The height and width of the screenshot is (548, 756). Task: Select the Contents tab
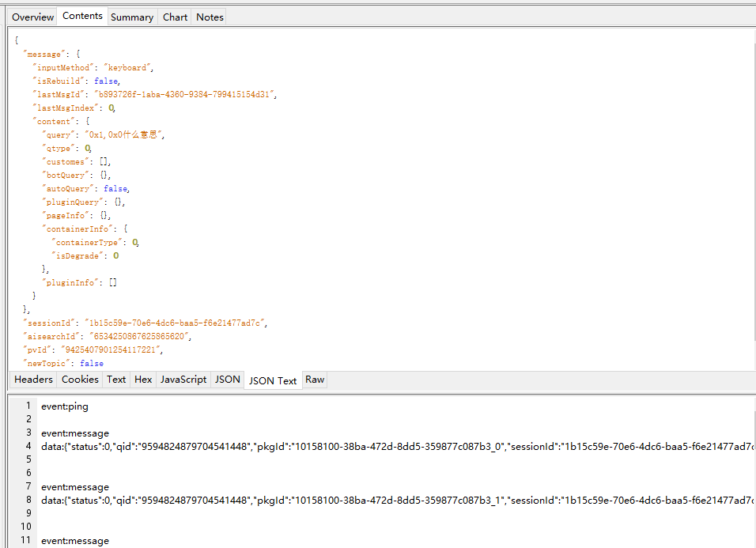pos(82,16)
